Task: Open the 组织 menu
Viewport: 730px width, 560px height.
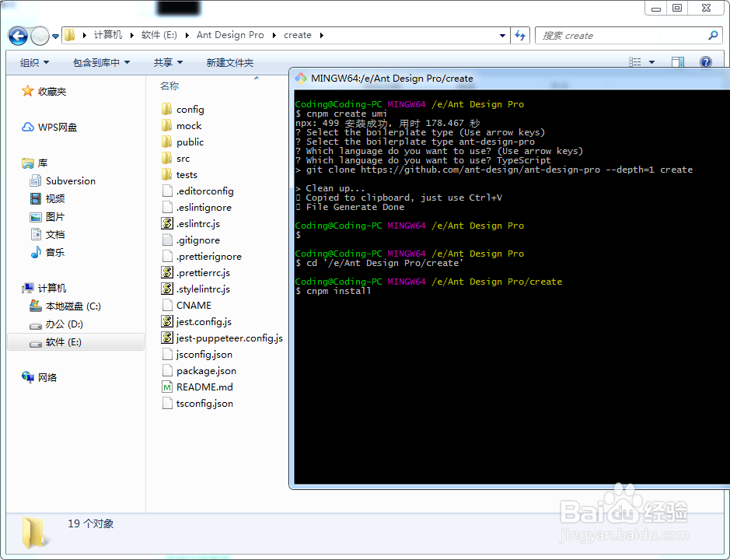Action: 34,62
